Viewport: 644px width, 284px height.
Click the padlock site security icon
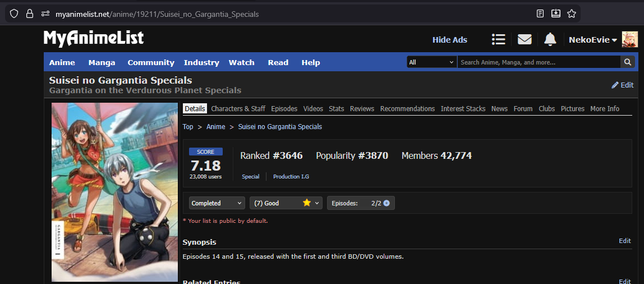click(x=30, y=14)
